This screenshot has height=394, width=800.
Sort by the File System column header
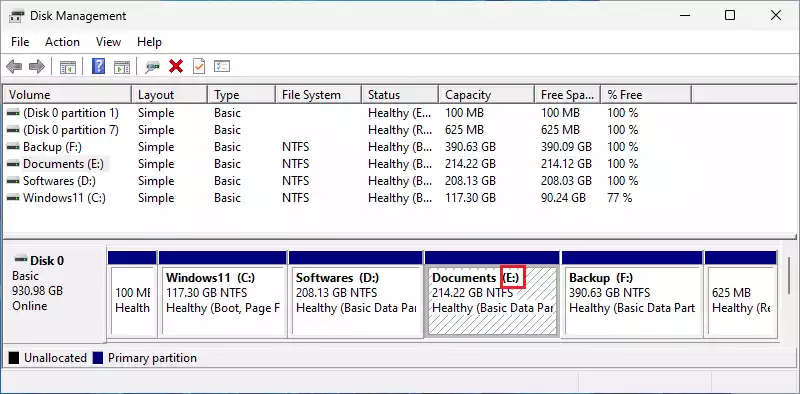pos(318,95)
